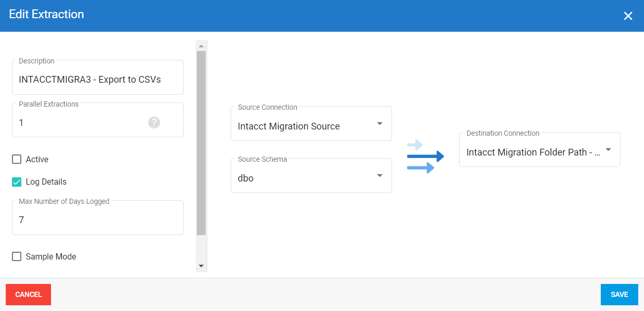644x311 pixels.
Task: Turn on Sample Mode
Action: point(17,256)
